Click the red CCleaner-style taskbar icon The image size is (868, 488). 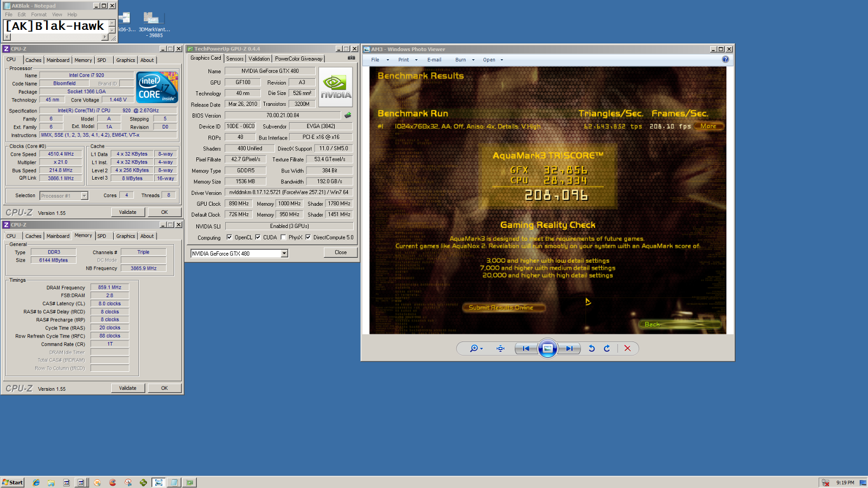(x=113, y=482)
